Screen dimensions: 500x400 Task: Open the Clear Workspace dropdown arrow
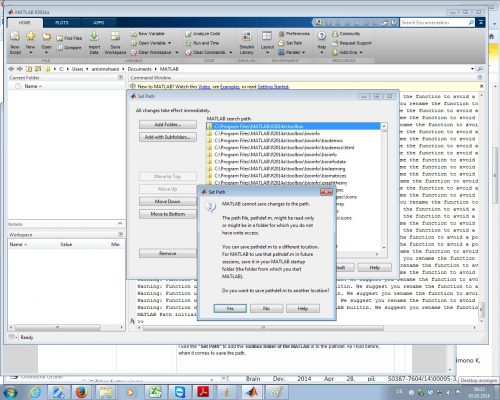click(177, 52)
